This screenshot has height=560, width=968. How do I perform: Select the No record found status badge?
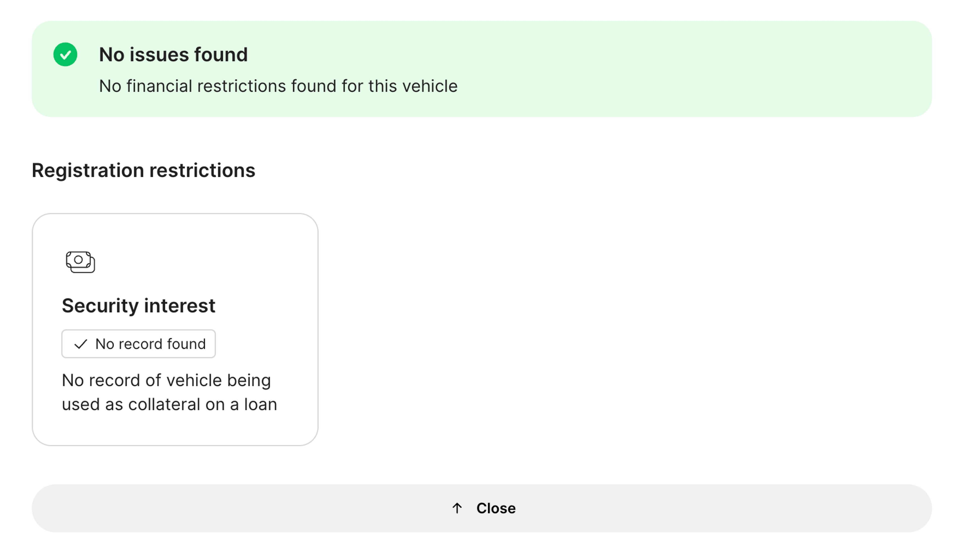[x=138, y=344]
